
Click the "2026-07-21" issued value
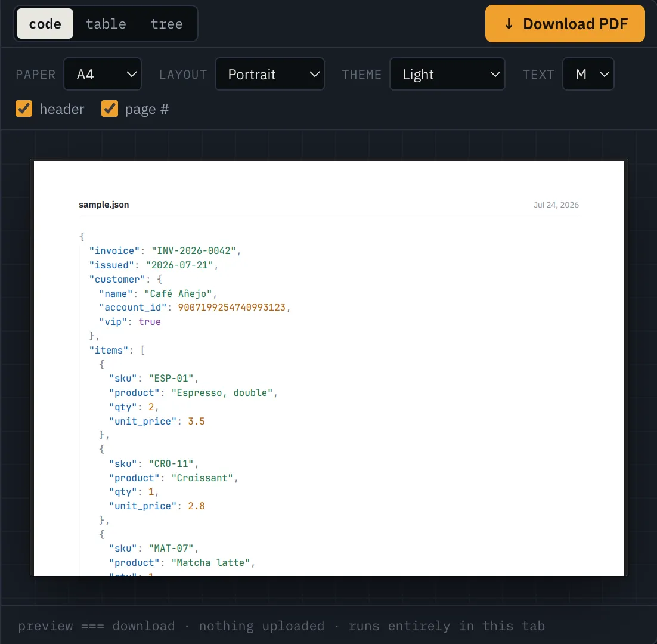pos(179,265)
